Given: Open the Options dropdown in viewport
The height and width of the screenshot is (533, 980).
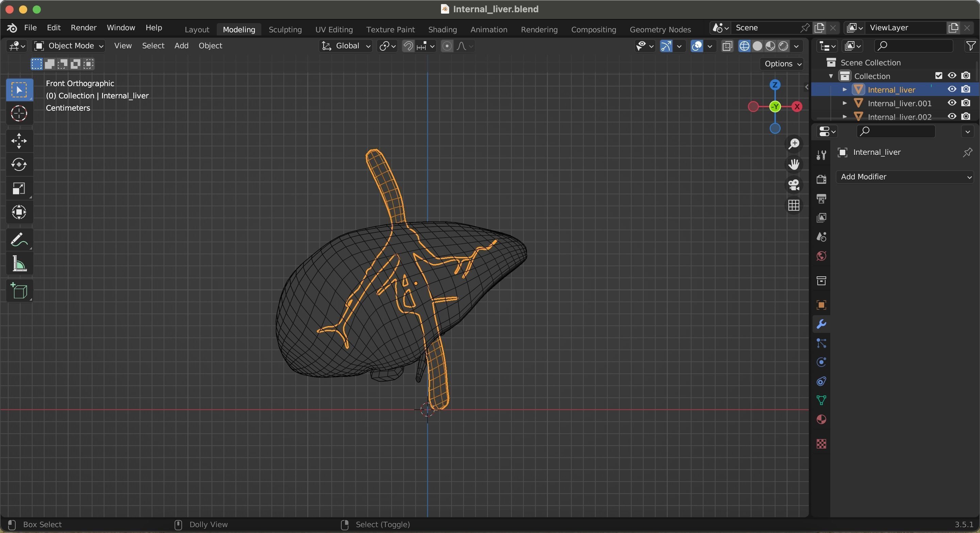Looking at the screenshot, I should coord(783,64).
